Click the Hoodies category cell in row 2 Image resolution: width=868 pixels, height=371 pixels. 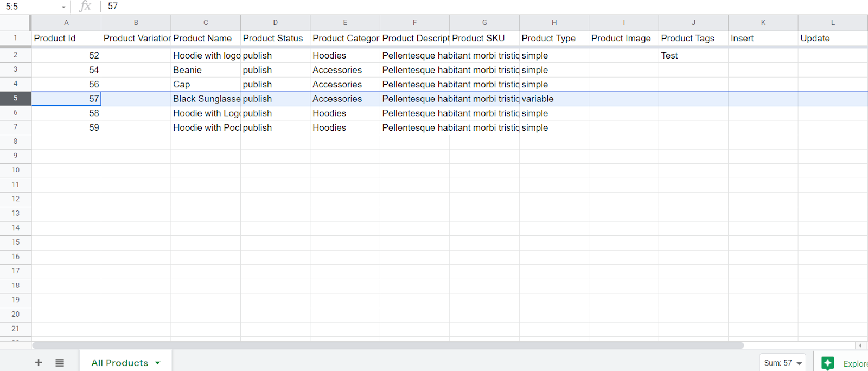[345, 55]
